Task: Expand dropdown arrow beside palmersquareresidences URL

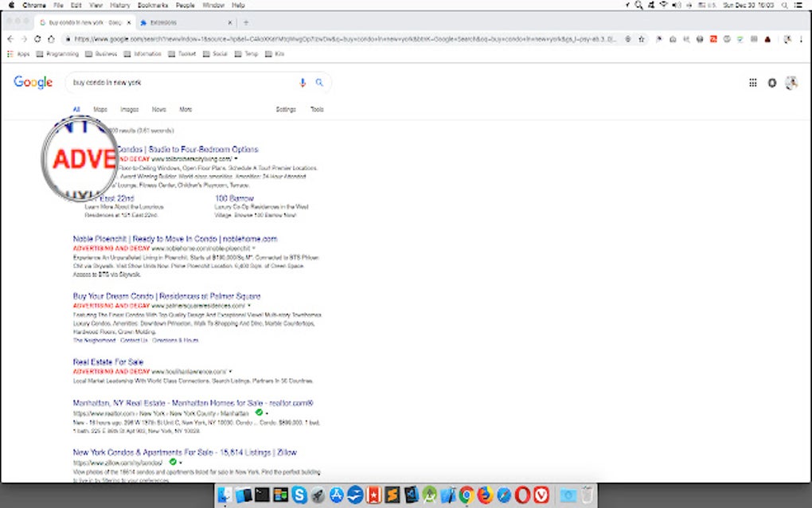Action: click(x=249, y=306)
